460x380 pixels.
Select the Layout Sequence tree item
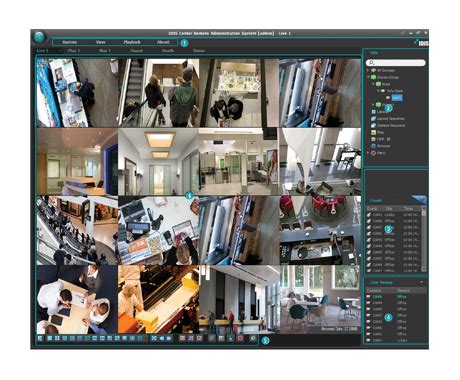point(390,118)
